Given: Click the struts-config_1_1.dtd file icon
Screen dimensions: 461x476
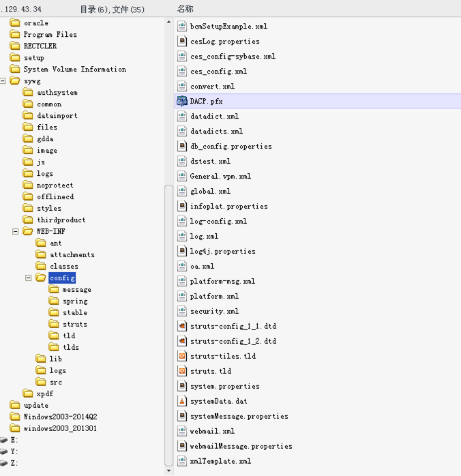Looking at the screenshot, I should point(182,326).
